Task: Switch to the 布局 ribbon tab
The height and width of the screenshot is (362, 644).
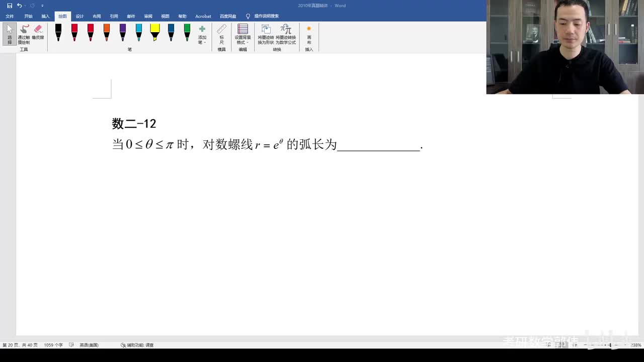Action: point(97,16)
